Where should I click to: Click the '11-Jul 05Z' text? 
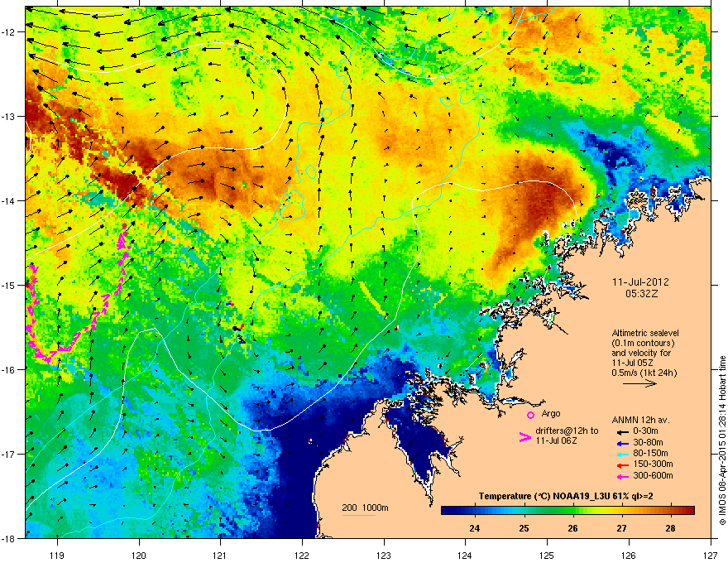click(x=632, y=363)
